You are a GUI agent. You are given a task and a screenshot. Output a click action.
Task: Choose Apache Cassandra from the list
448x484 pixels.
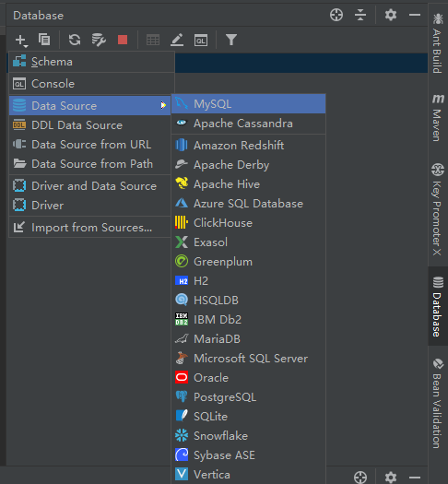[248, 124]
